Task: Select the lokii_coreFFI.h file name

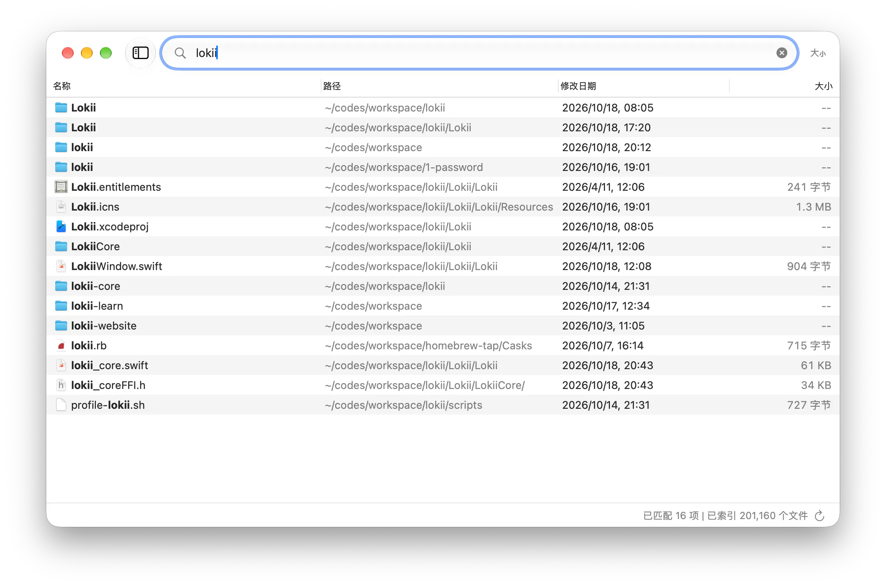Action: (x=108, y=385)
